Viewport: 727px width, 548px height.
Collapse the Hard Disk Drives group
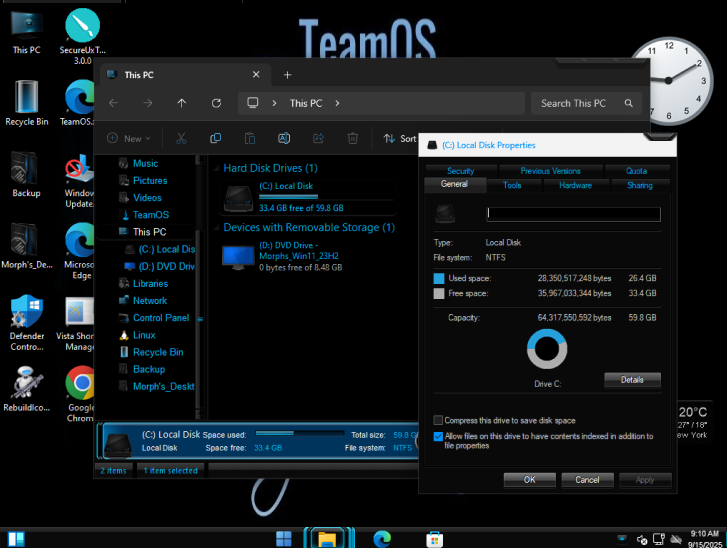216,168
